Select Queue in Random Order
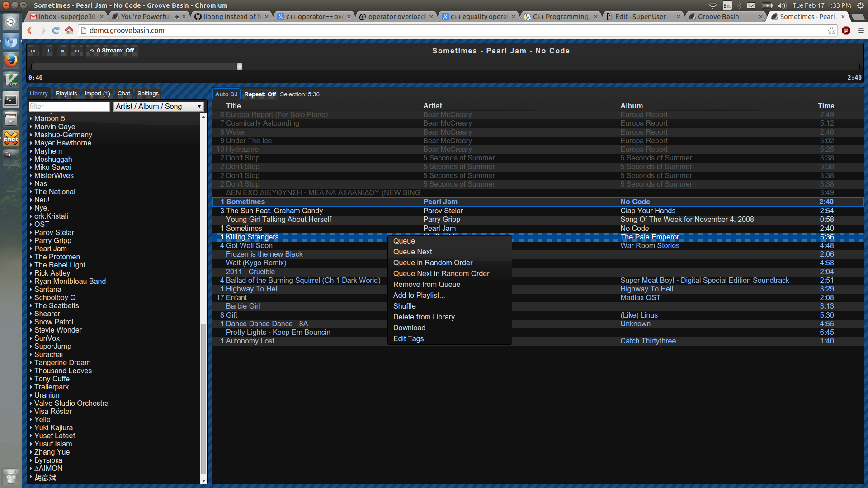The width and height of the screenshot is (868, 488). click(x=450, y=263)
